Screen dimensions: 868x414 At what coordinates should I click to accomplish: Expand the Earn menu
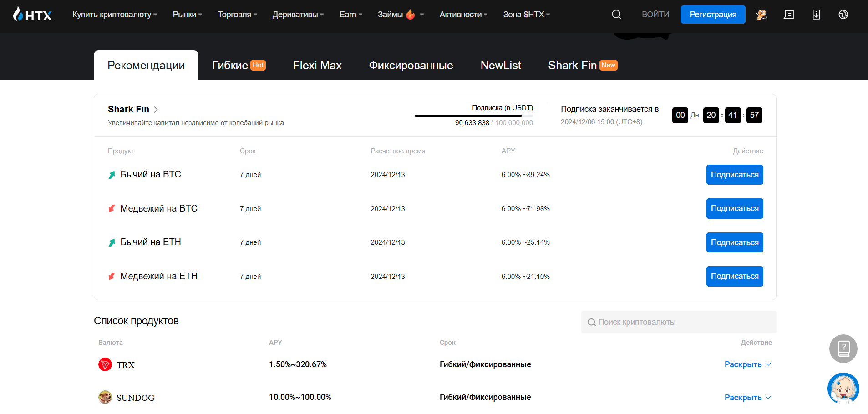click(x=351, y=15)
